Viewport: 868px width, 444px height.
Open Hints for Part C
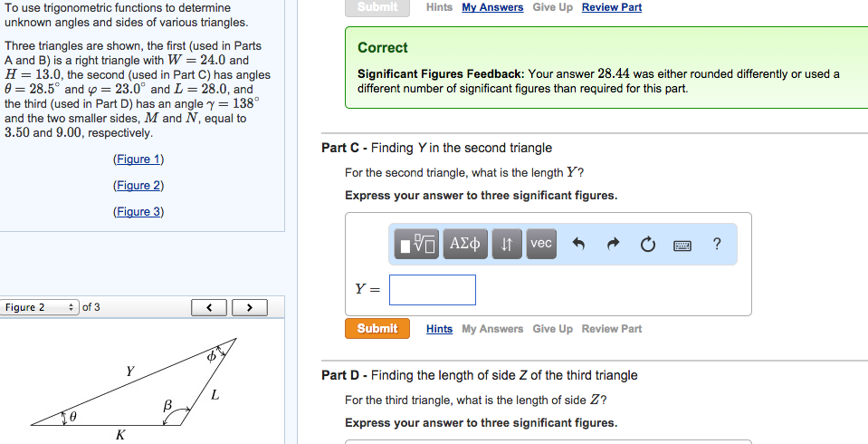click(440, 329)
